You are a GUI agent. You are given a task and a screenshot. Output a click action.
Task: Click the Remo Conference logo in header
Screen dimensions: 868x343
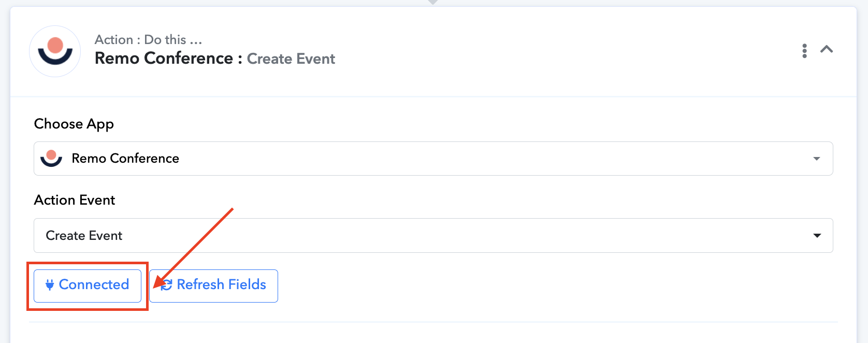(55, 51)
